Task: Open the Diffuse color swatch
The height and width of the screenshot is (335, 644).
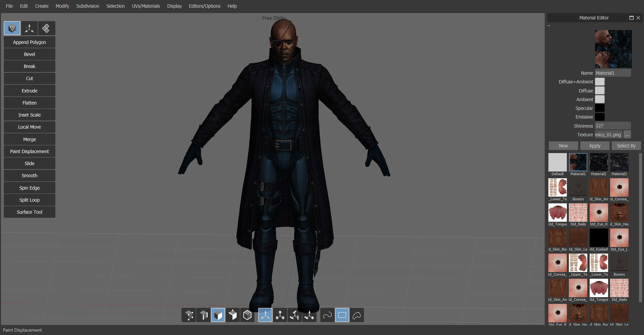Action: 600,91
